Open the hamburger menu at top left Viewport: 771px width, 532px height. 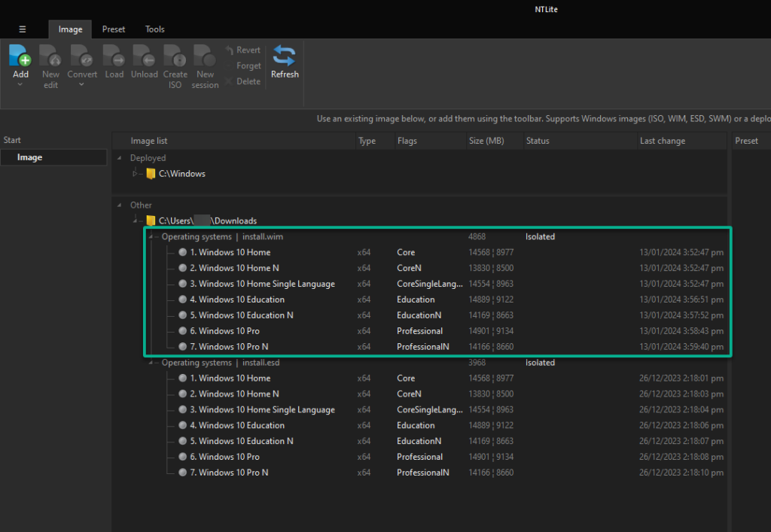tap(23, 29)
